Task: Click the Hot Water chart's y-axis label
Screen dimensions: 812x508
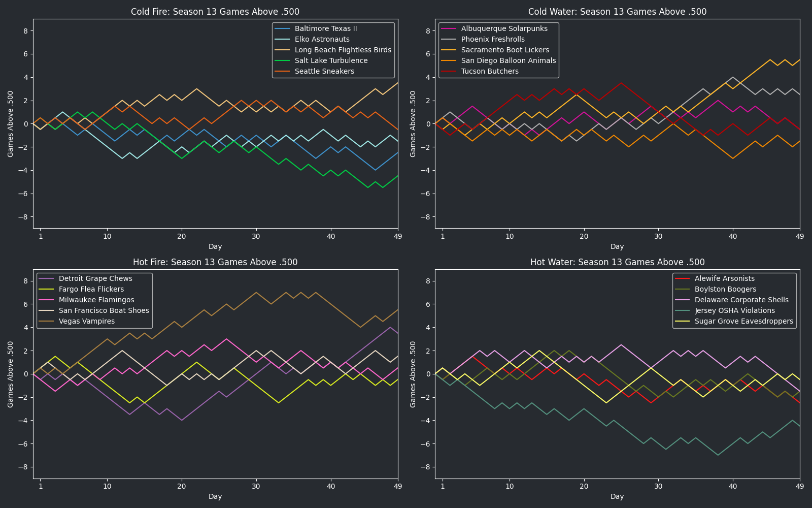Action: tap(413, 374)
